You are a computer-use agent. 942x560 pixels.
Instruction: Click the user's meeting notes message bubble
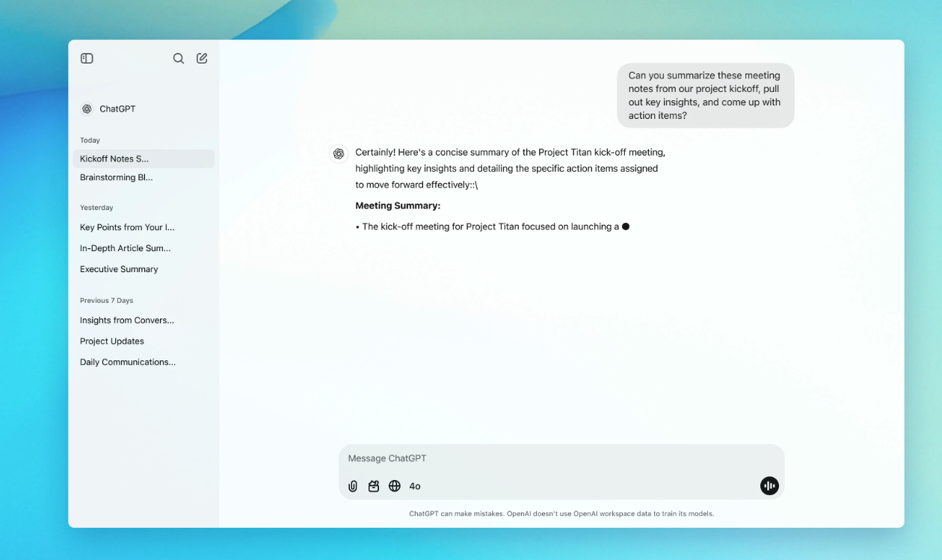coord(704,96)
